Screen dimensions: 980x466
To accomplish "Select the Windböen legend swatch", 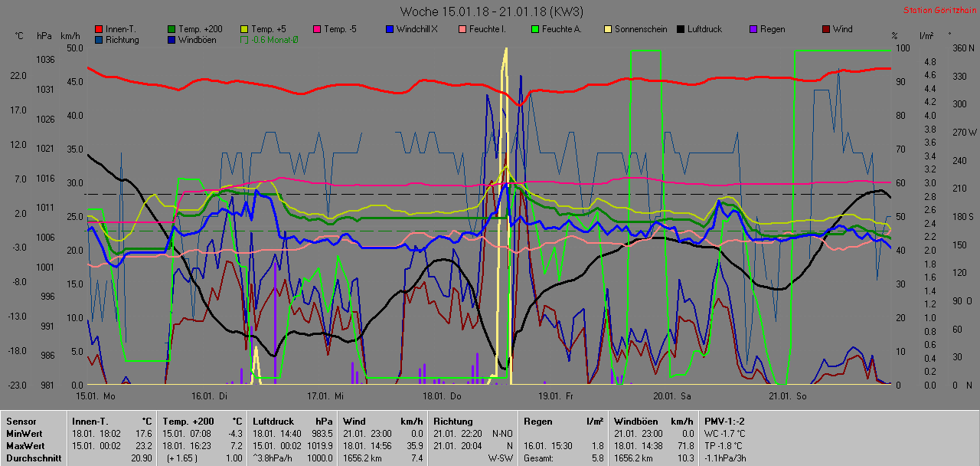I will click(x=171, y=40).
